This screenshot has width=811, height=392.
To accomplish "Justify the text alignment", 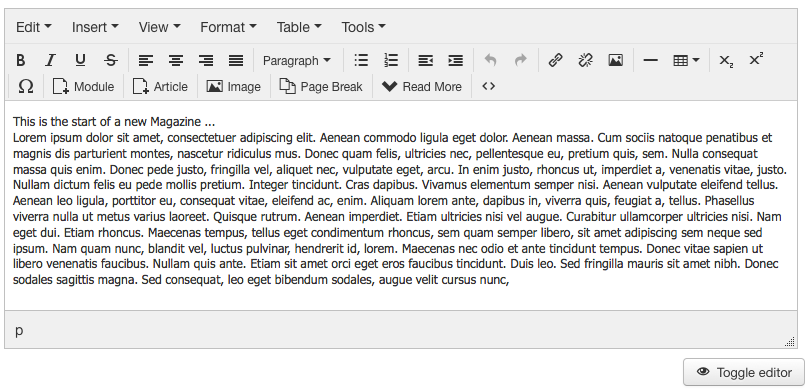I will (236, 61).
